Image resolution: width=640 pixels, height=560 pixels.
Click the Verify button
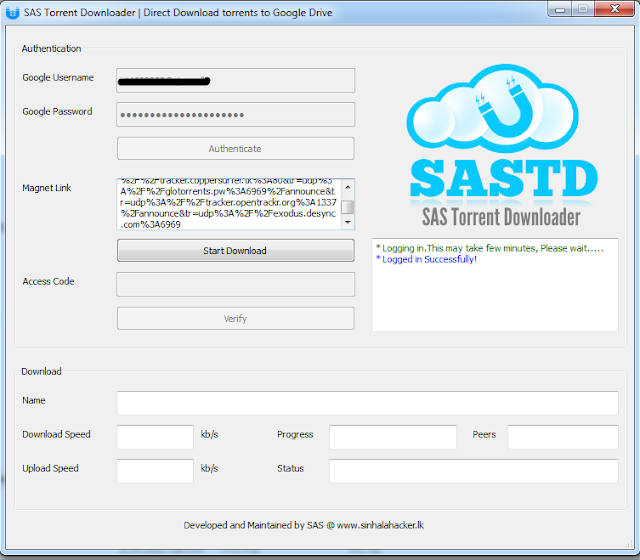click(235, 319)
